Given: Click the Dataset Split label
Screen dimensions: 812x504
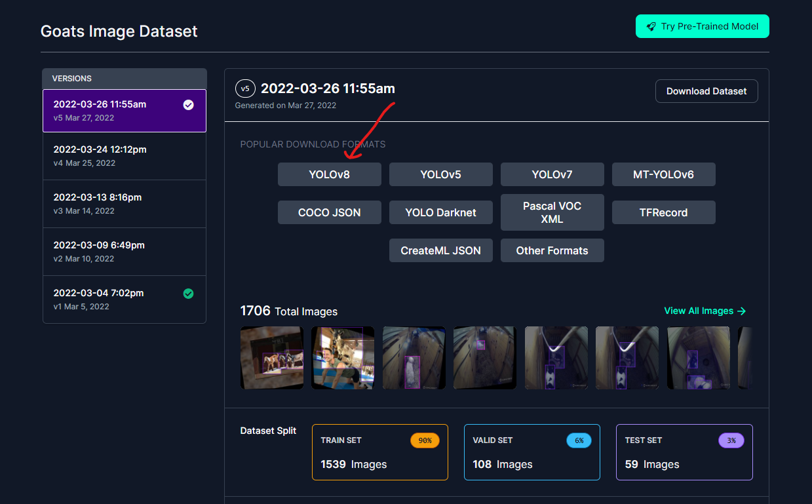Looking at the screenshot, I should click(x=268, y=431).
